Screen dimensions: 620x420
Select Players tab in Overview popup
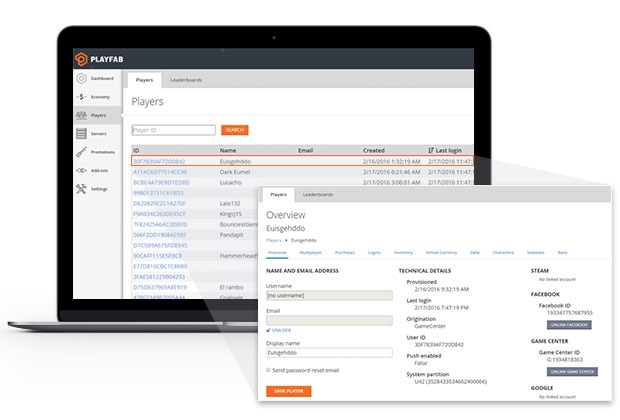point(278,195)
